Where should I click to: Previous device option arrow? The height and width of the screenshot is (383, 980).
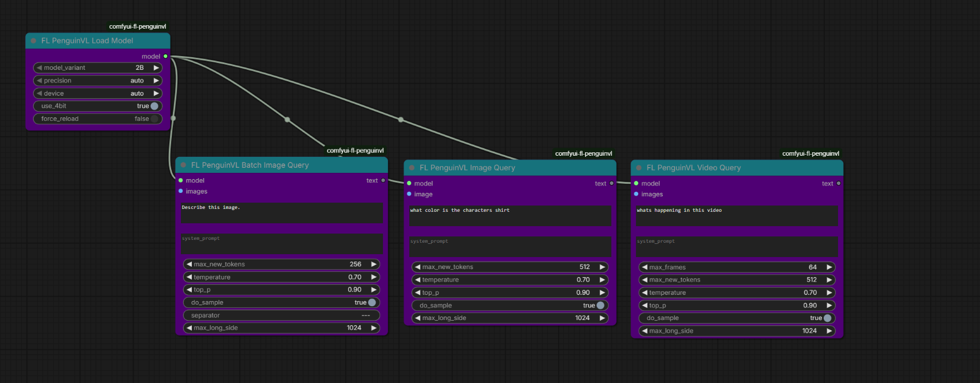click(x=39, y=93)
